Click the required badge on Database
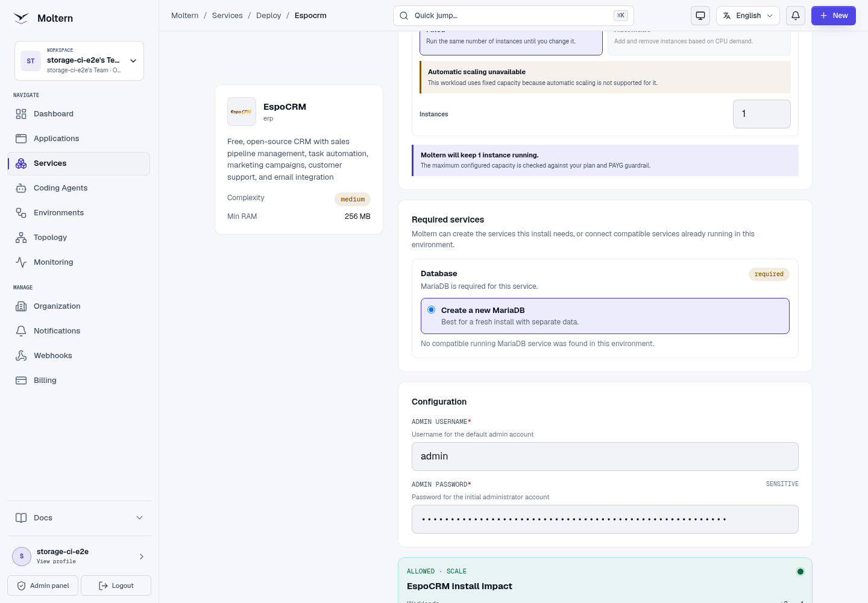This screenshot has width=868, height=603. click(769, 274)
